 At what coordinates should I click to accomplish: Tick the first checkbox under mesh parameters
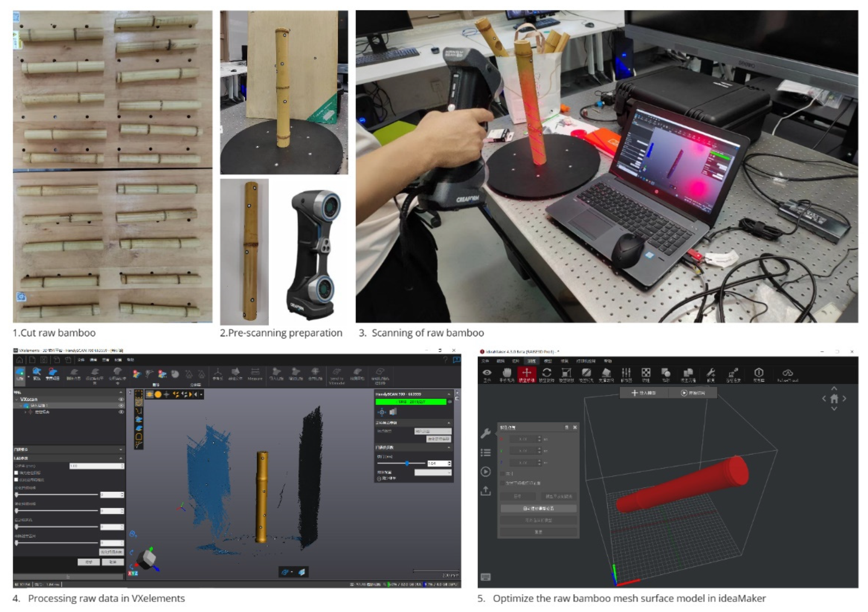(16, 473)
